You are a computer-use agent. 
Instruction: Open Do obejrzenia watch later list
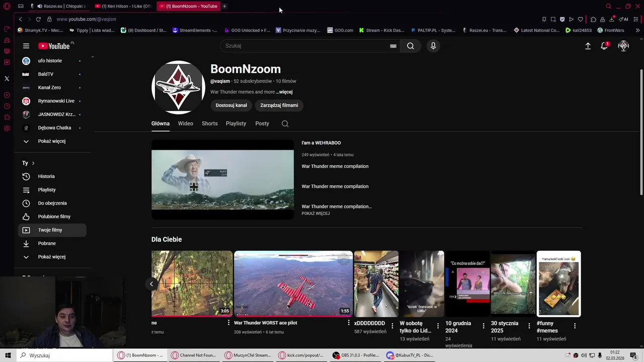coord(53,203)
